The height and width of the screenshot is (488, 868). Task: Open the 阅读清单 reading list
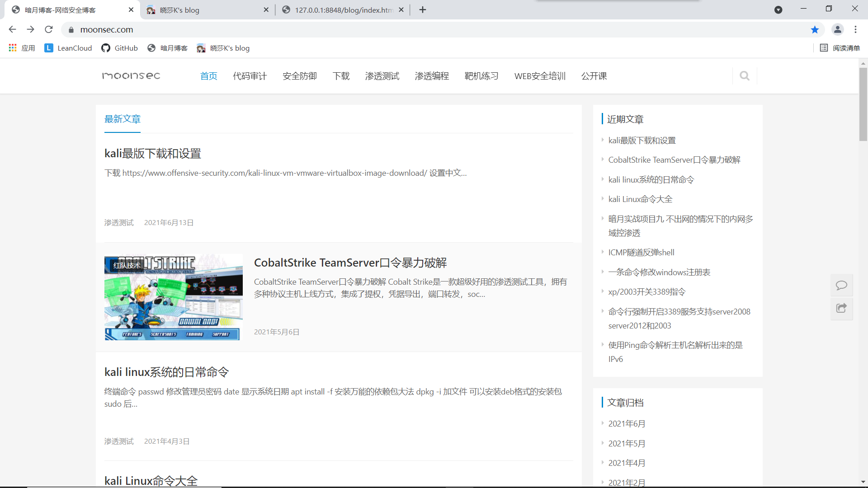coord(840,48)
